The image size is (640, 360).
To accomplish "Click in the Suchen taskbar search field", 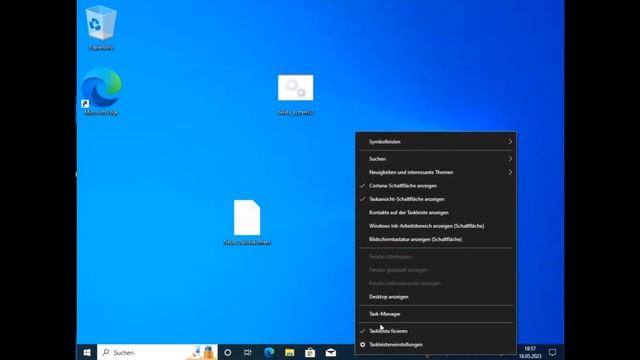I will pyautogui.click(x=157, y=352).
